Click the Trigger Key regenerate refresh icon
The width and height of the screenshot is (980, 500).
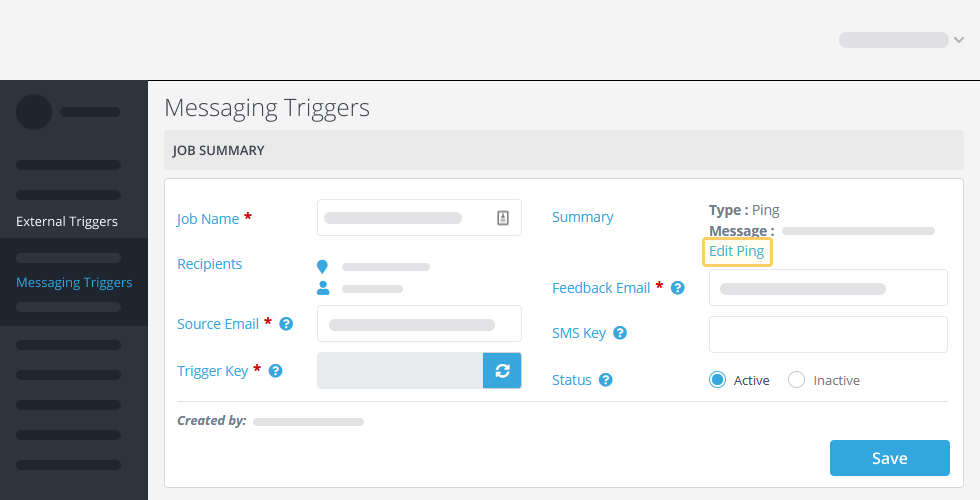click(x=502, y=371)
